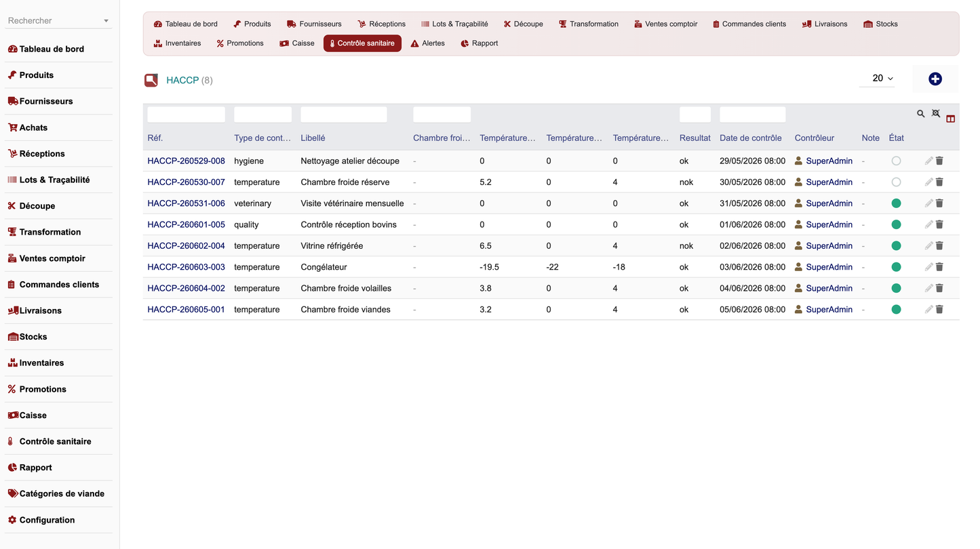The height and width of the screenshot is (549, 980).
Task: Click the thermometer icon in sidebar Contrôle sanitaire
Action: 11,441
